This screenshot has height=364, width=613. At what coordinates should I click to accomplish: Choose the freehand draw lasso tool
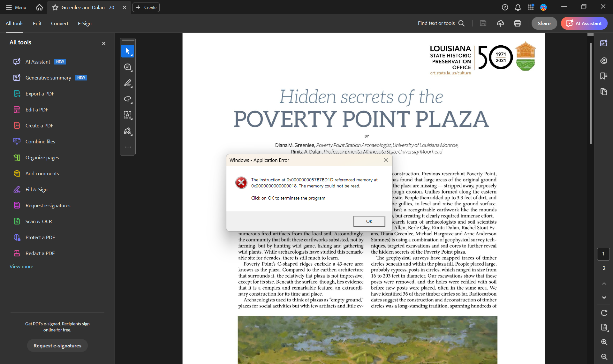127,99
